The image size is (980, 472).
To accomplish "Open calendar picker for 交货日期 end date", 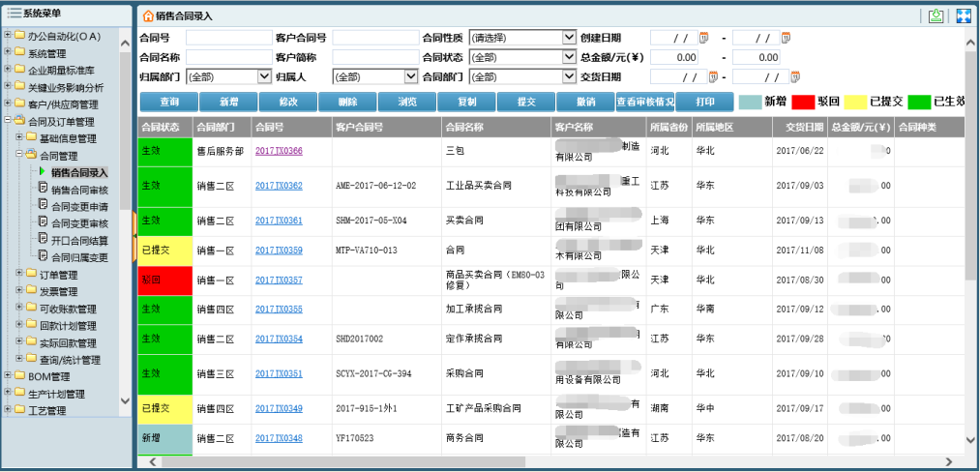I will point(786,76).
